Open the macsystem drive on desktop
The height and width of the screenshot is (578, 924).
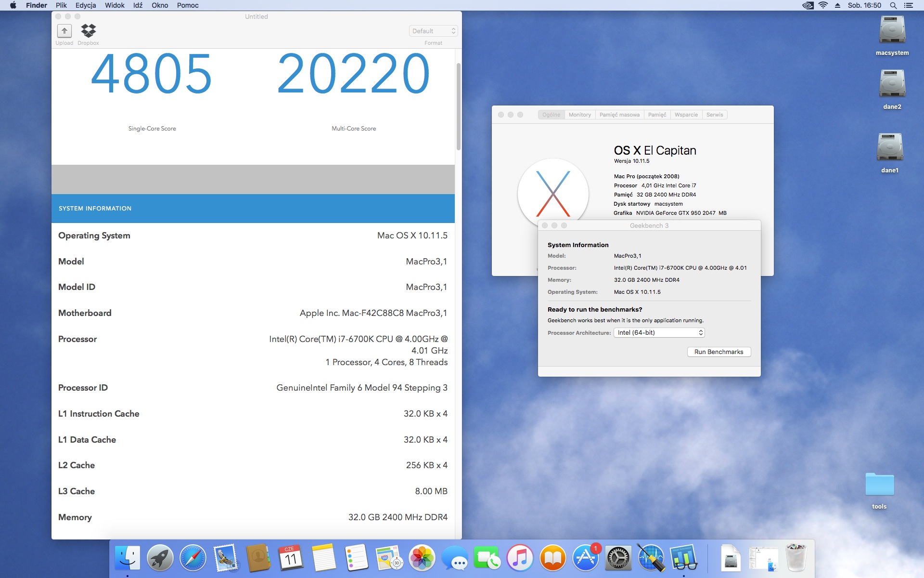pos(892,31)
